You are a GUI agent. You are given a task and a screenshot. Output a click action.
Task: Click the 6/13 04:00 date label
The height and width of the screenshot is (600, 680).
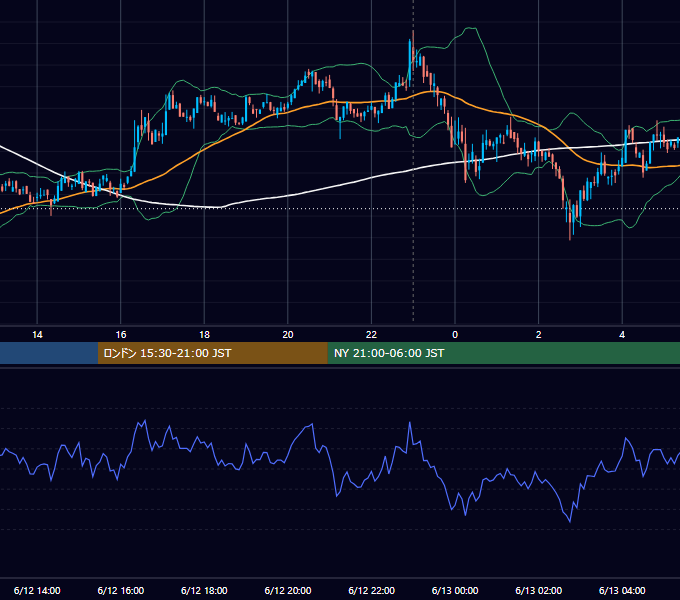(x=622, y=590)
